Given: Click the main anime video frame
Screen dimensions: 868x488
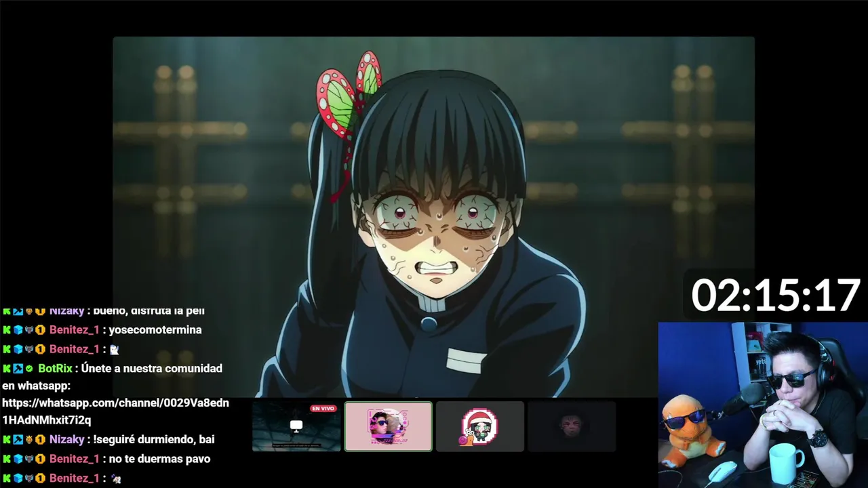Looking at the screenshot, I should (x=433, y=217).
